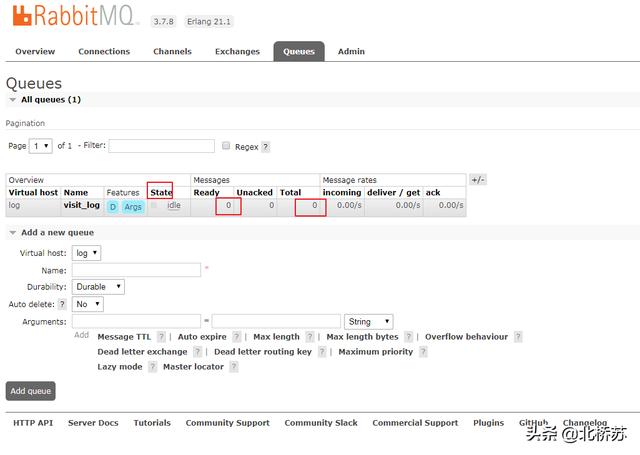Viewport: 640px width, 455px height.
Task: Click the RabbitMQ logo
Action: (74, 16)
